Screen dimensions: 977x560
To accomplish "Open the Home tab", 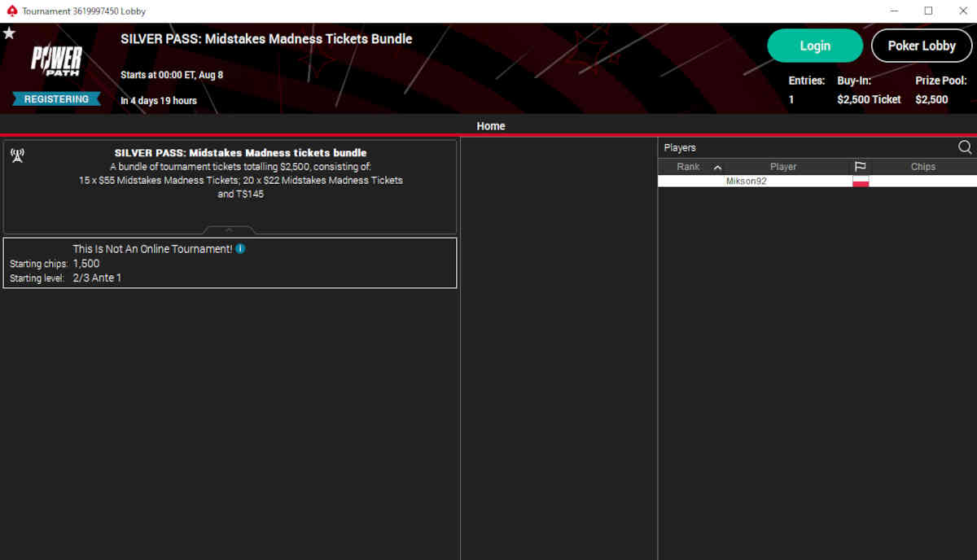I will coord(491,126).
